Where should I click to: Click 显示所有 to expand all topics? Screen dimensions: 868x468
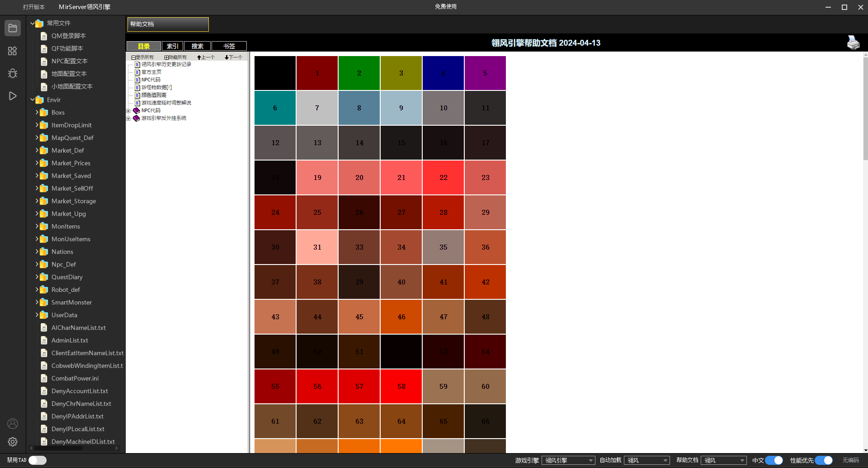pyautogui.click(x=142, y=57)
